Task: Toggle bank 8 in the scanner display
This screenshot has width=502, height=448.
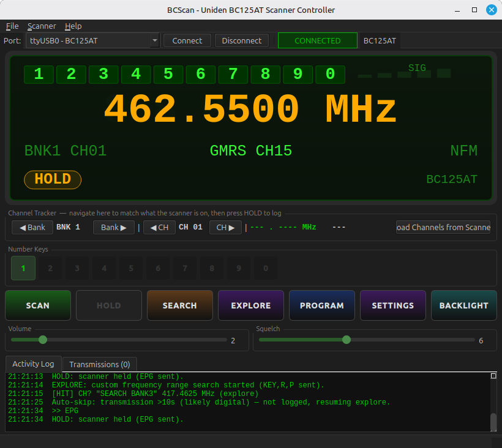Action: click(x=266, y=74)
